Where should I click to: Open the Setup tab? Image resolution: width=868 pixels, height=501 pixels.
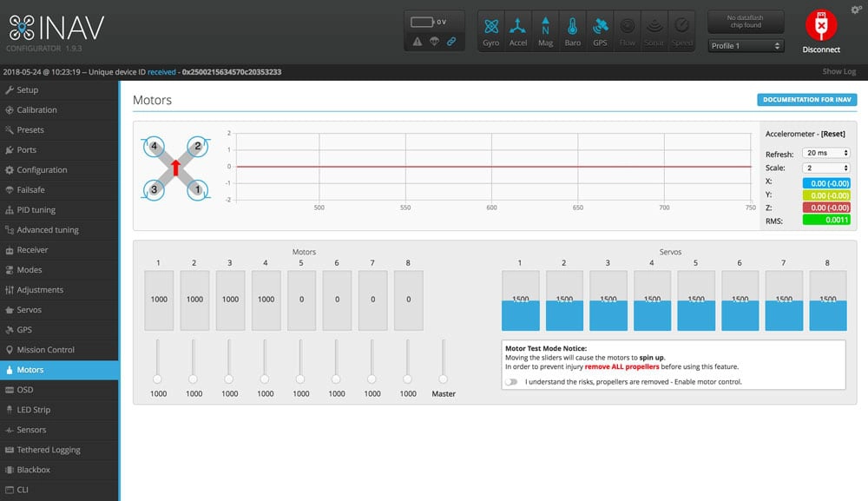click(x=59, y=89)
